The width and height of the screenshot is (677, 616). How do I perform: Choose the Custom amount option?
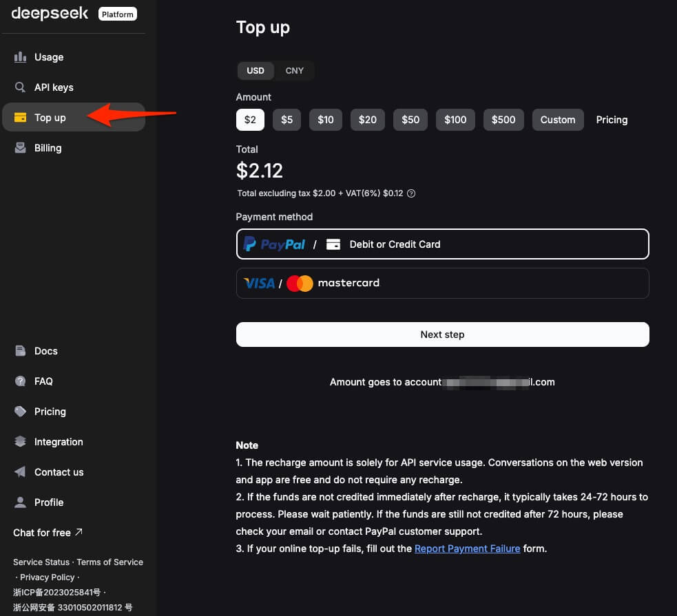(x=558, y=120)
